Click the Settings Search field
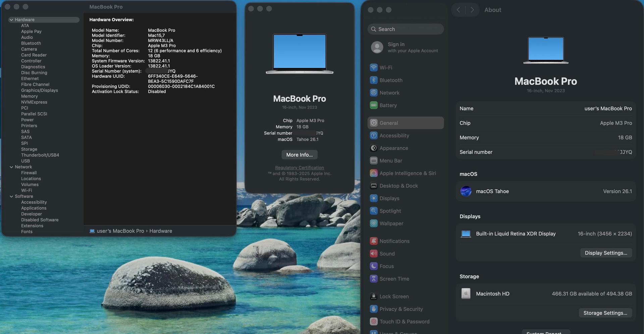 pos(406,29)
